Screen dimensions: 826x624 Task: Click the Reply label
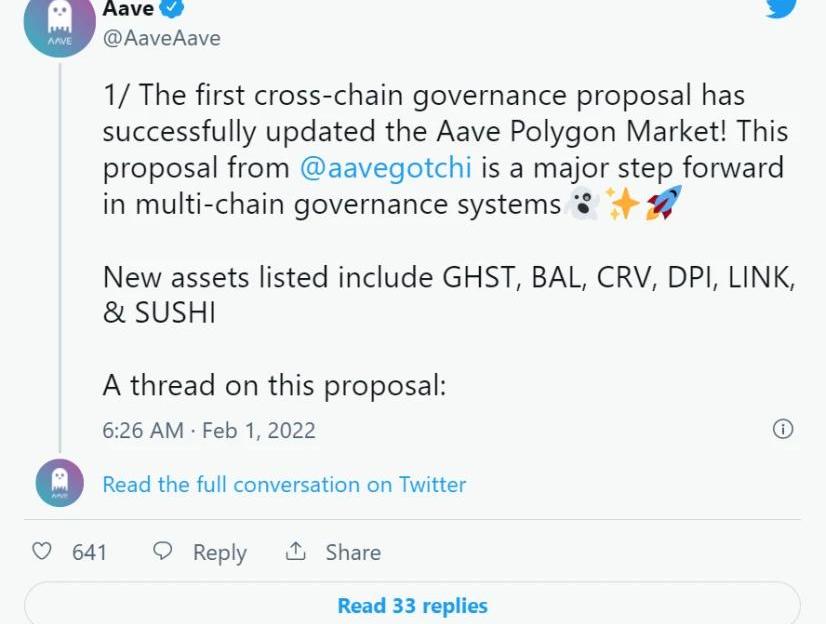point(220,553)
